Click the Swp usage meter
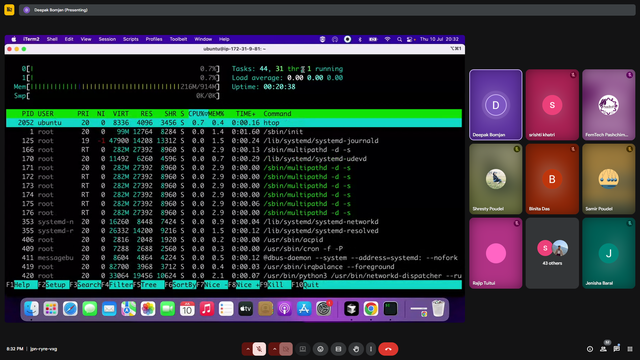Viewport: 640px width, 360px height. pyautogui.click(x=117, y=96)
